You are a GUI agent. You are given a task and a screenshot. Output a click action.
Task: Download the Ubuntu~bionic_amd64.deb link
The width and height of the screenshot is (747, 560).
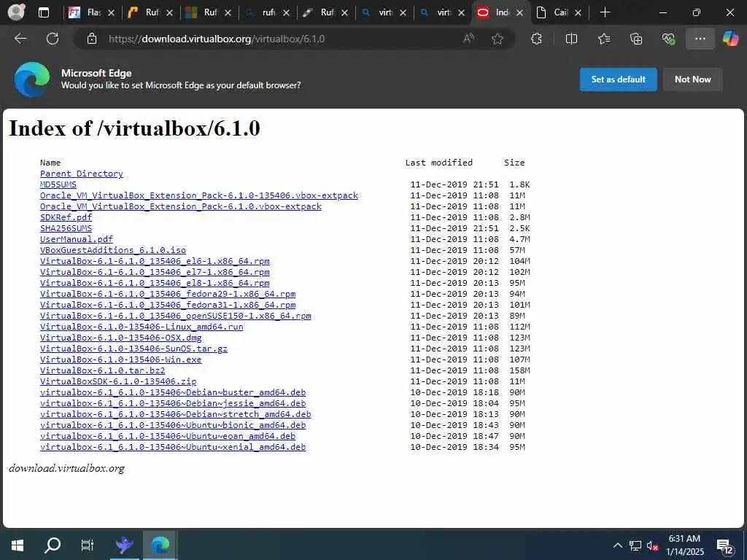[173, 425]
